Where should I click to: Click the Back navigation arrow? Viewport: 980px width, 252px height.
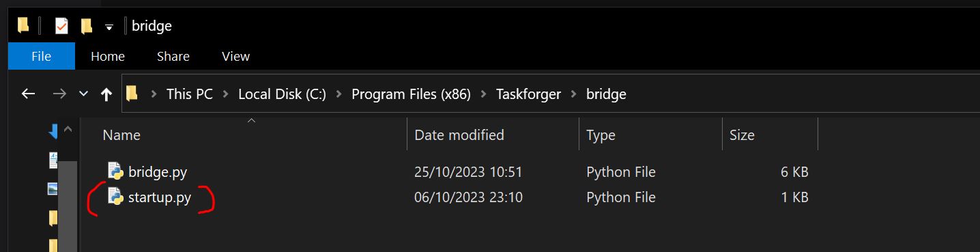pyautogui.click(x=28, y=94)
